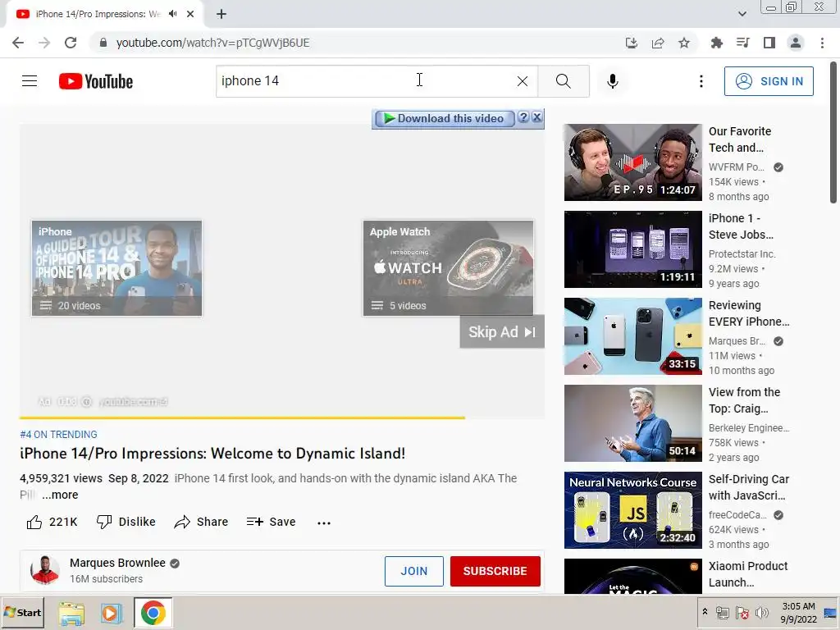Toggle Chrome side panel icon
Image resolution: width=840 pixels, height=630 pixels.
(x=769, y=43)
